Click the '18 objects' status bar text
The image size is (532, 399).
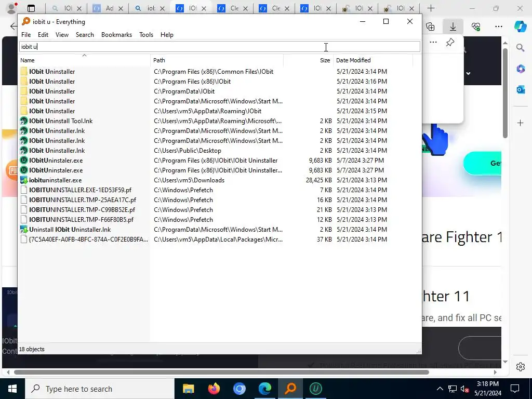(32, 349)
